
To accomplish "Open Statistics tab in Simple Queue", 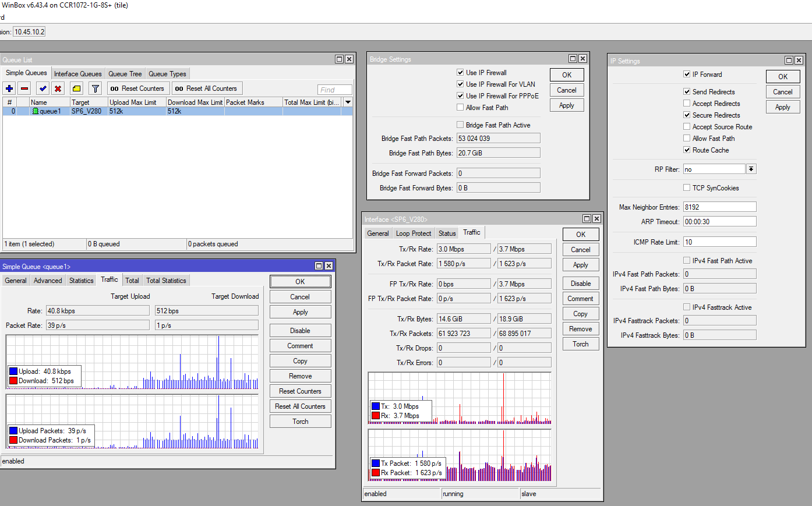I will (82, 281).
